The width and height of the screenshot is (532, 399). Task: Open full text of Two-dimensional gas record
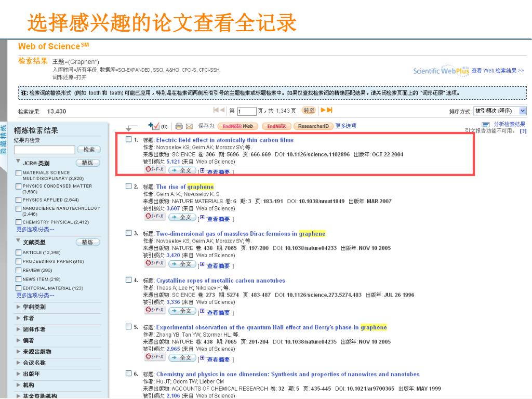pyautogui.click(x=182, y=263)
